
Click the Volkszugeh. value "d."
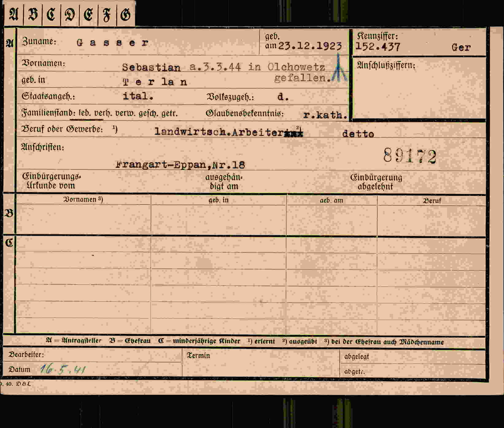283,97
